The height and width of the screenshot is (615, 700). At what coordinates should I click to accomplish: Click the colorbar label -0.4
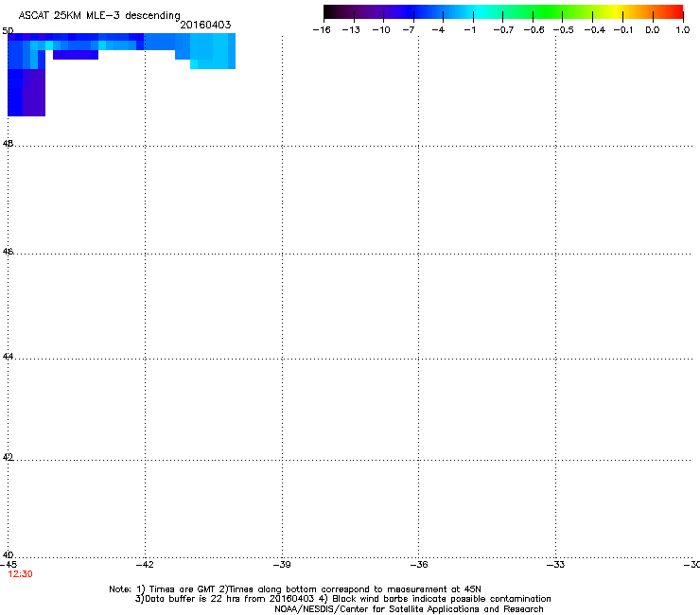[x=595, y=30]
